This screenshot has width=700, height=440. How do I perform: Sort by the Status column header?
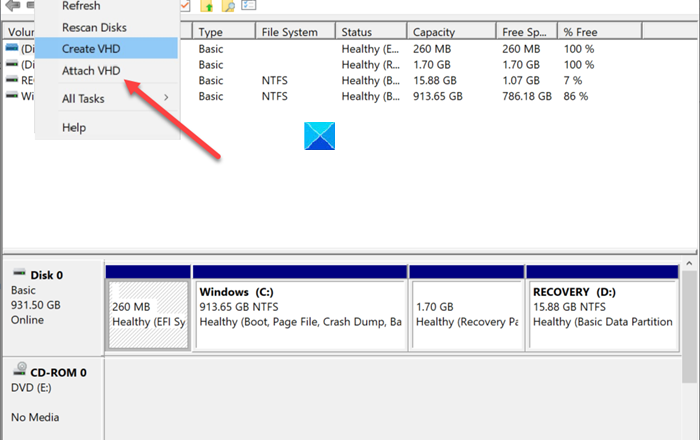tap(371, 32)
